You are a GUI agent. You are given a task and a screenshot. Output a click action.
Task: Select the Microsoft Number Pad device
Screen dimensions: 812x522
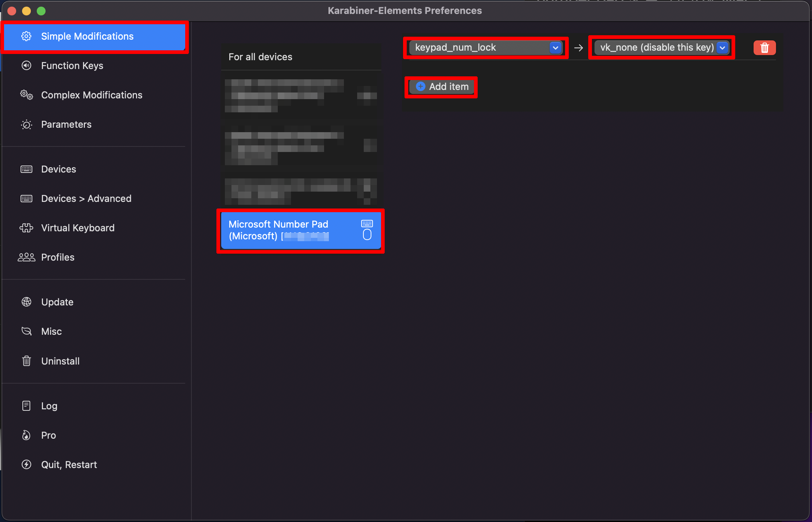(301, 231)
